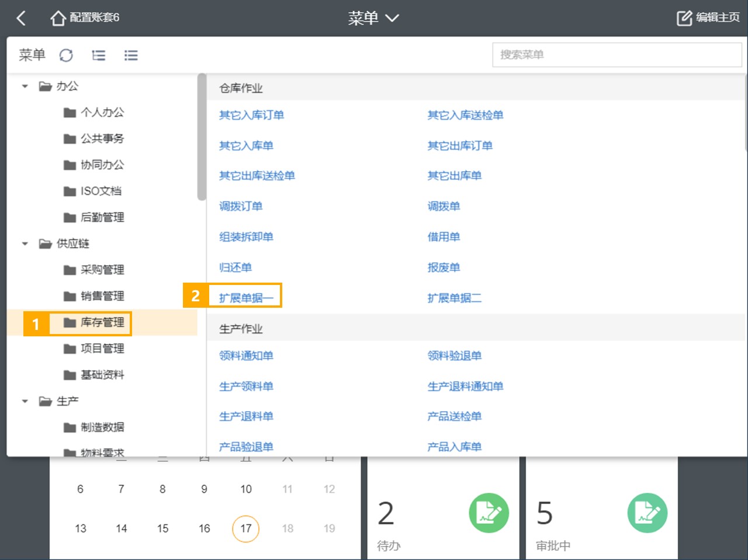Open the 产品入库单 link
Screen dimensions: 748x560
455,447
